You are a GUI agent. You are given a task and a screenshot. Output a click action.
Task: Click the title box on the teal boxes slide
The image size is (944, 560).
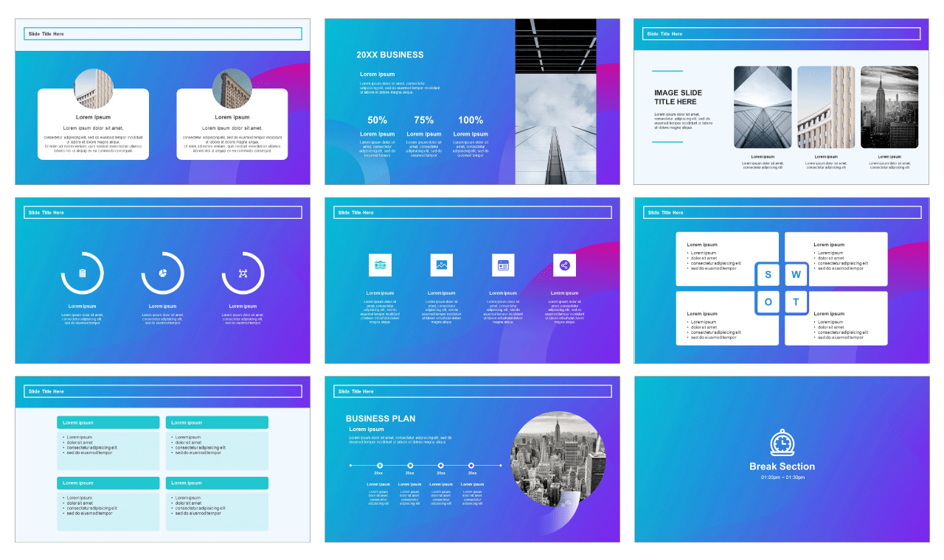click(163, 391)
